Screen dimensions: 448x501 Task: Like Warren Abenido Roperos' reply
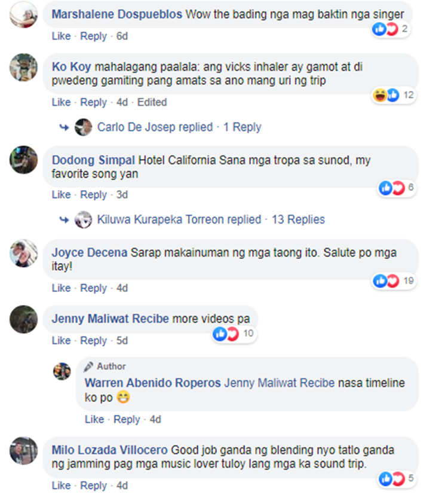(94, 420)
